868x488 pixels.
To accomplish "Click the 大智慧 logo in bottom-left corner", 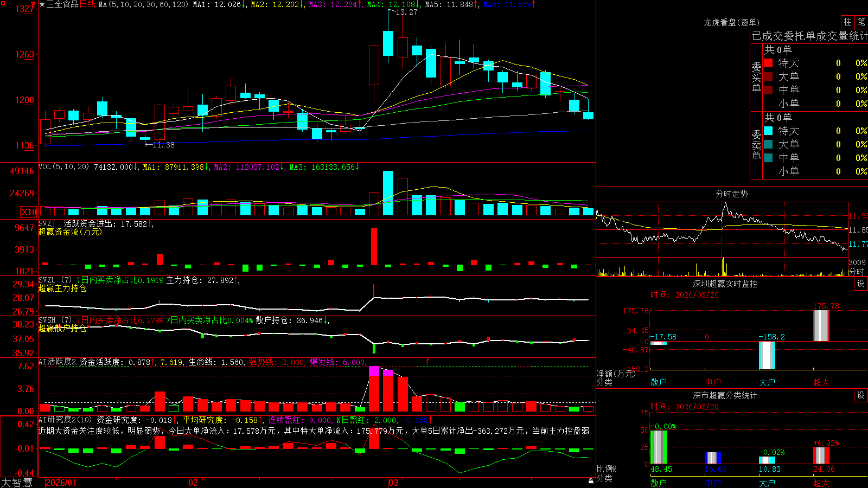I will coord(17,483).
